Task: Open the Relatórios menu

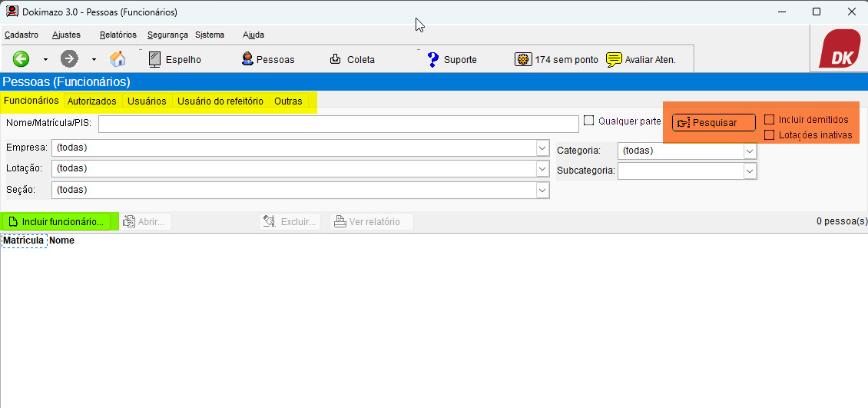Action: pyautogui.click(x=118, y=35)
